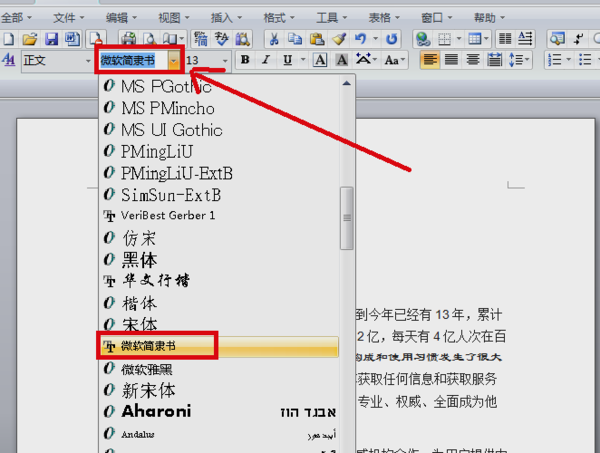Click the insert table icon
The height and width of the screenshot is (453, 600).
475,39
